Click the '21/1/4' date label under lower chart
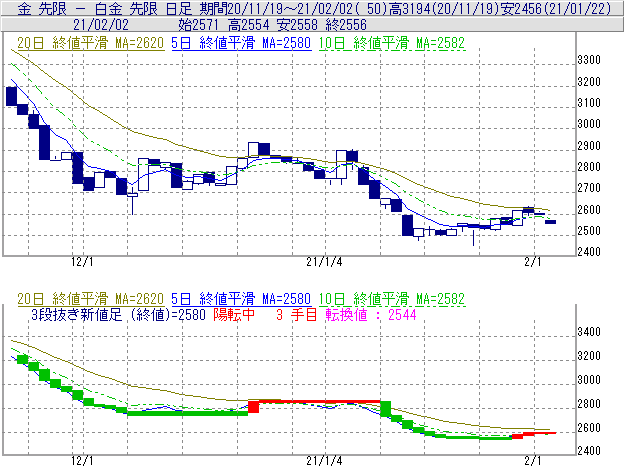Image resolution: width=624 pixels, height=473 pixels. (x=324, y=461)
